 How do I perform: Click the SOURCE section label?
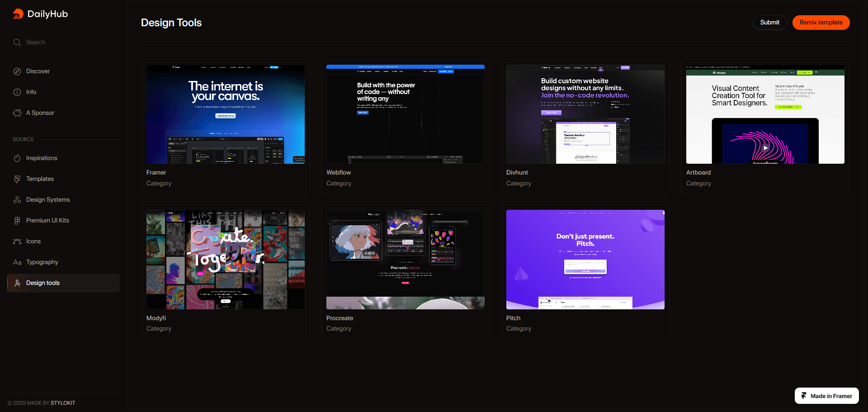(24, 139)
